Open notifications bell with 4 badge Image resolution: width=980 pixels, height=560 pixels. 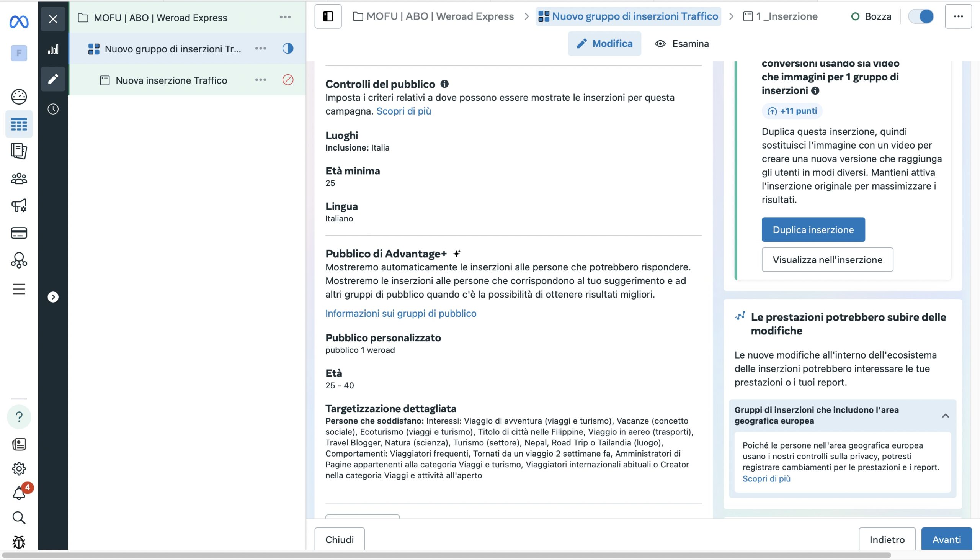tap(20, 492)
